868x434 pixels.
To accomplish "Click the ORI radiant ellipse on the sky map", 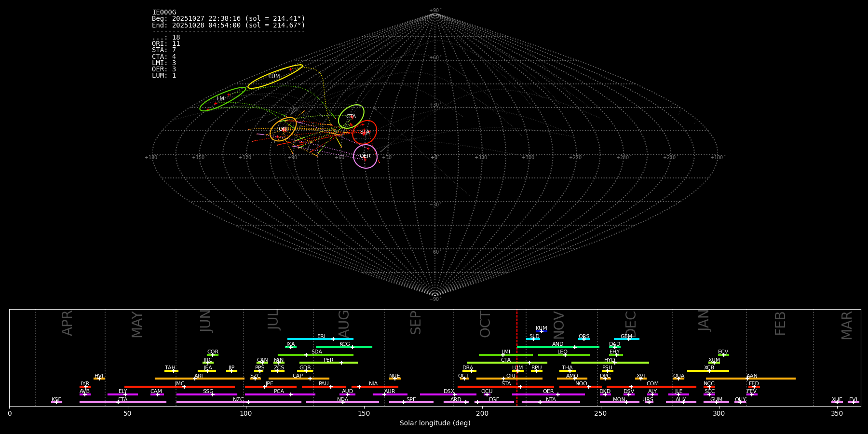I will point(283,129).
